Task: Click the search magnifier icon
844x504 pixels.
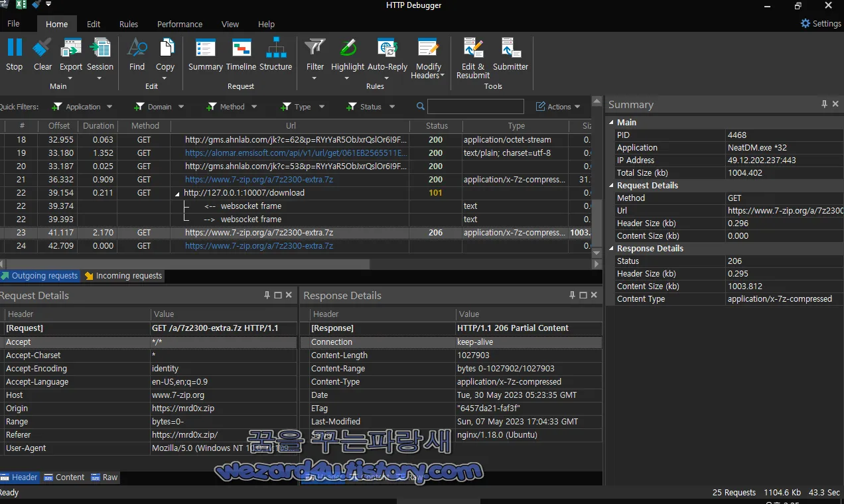Action: [x=421, y=106]
